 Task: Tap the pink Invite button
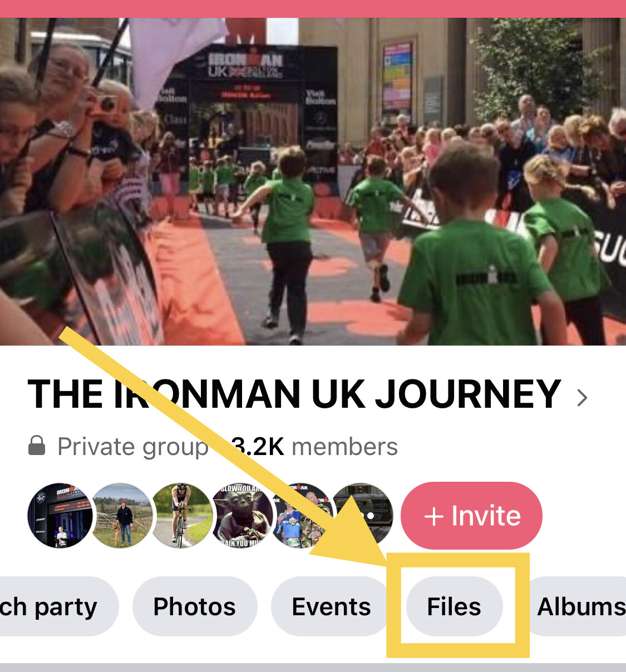(471, 516)
